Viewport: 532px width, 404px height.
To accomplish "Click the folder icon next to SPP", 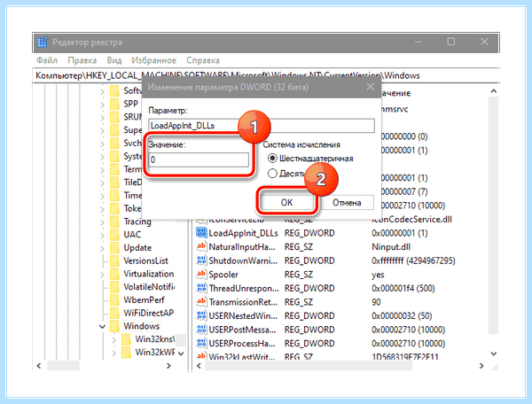I will click(x=114, y=104).
